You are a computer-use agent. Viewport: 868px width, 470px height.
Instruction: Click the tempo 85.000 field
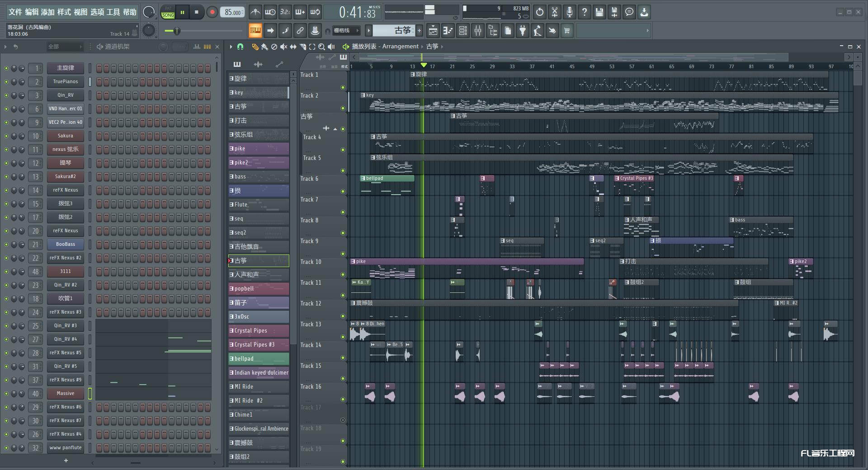click(x=233, y=13)
